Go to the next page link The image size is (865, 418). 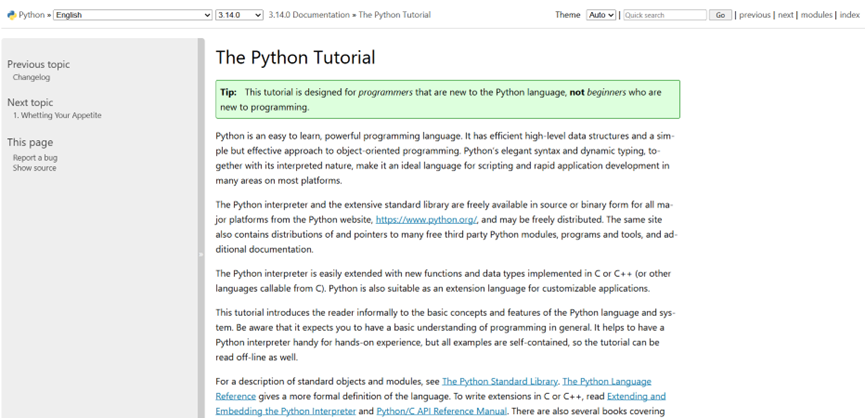[x=786, y=15]
